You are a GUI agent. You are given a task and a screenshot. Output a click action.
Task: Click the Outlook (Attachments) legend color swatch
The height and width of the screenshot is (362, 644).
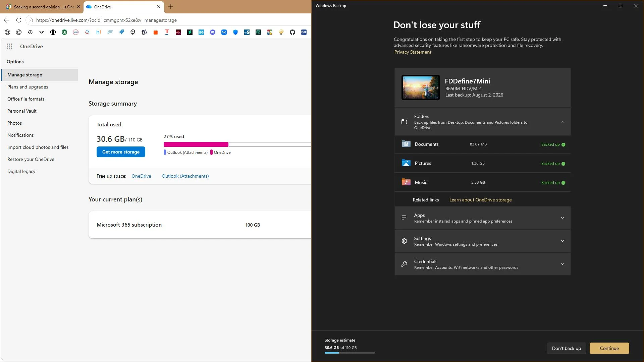[165, 152]
